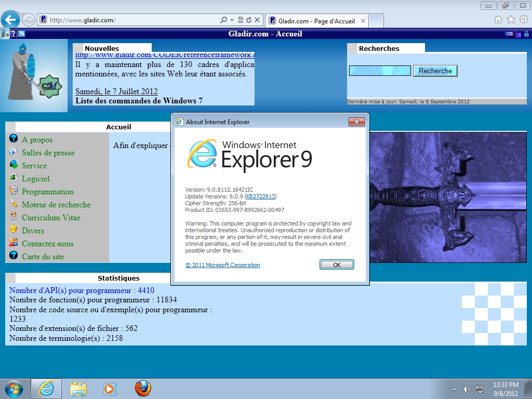Open Favorites star icon
Image resolution: width=532 pixels, height=399 pixels.
511,20
